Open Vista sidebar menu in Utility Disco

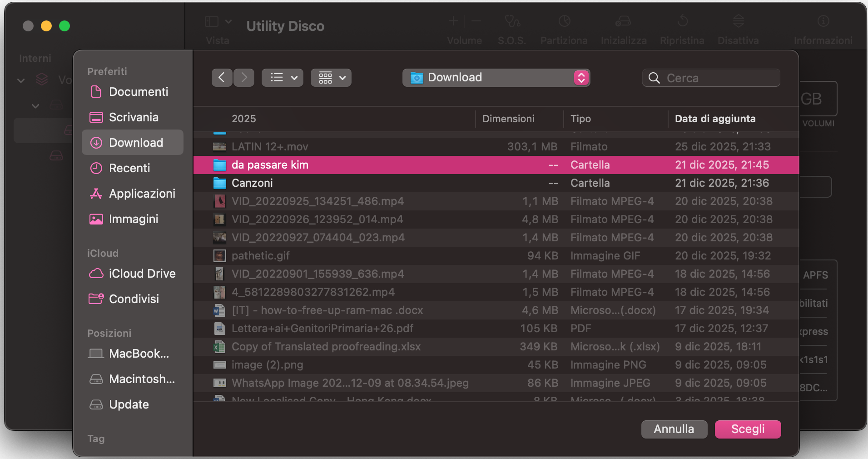tap(218, 21)
